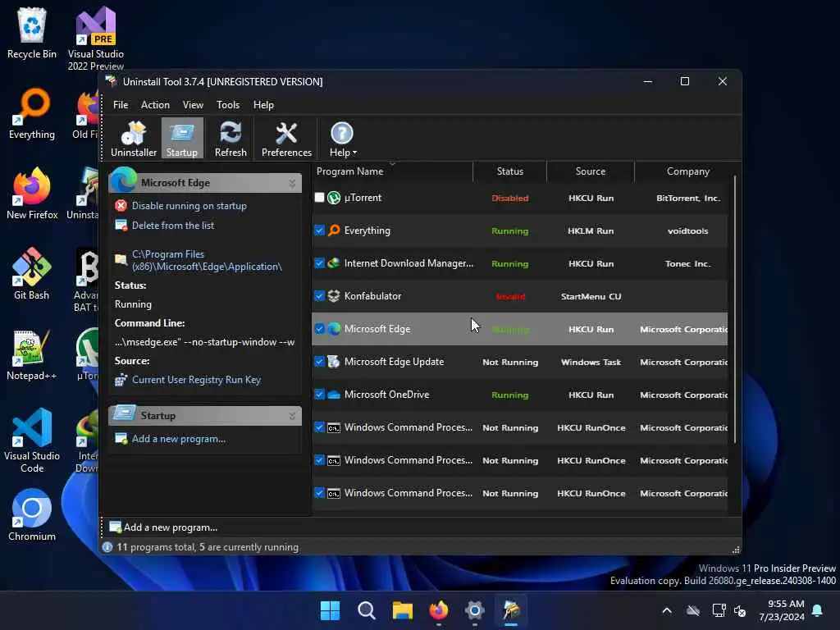Open the taskbar clock showing 9:55 AM
This screenshot has height=630, width=840.
tap(782, 610)
